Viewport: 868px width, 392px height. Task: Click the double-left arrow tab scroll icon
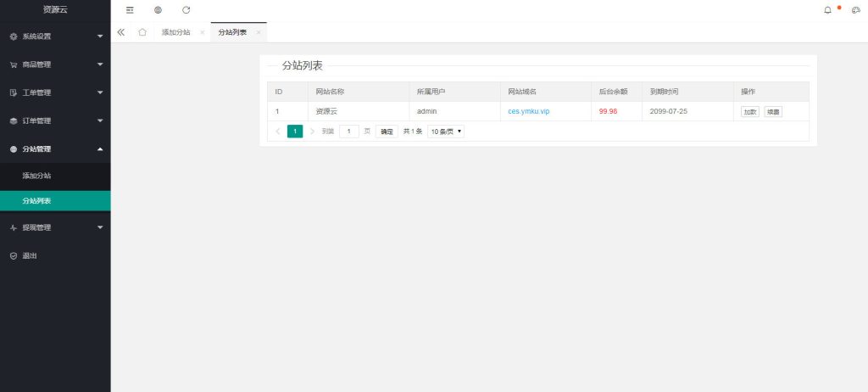point(120,32)
